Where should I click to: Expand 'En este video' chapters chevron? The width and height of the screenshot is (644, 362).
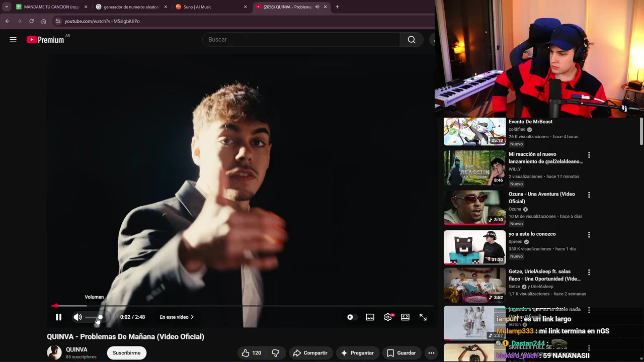192,317
